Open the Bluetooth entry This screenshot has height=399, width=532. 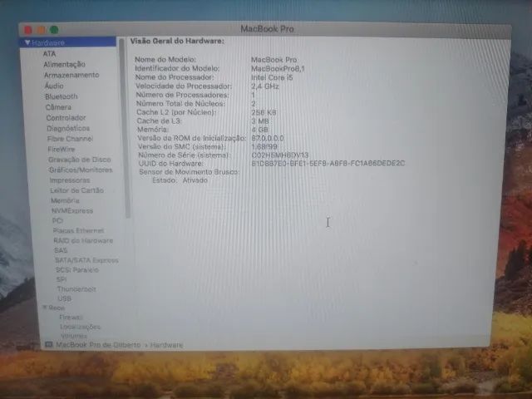62,96
